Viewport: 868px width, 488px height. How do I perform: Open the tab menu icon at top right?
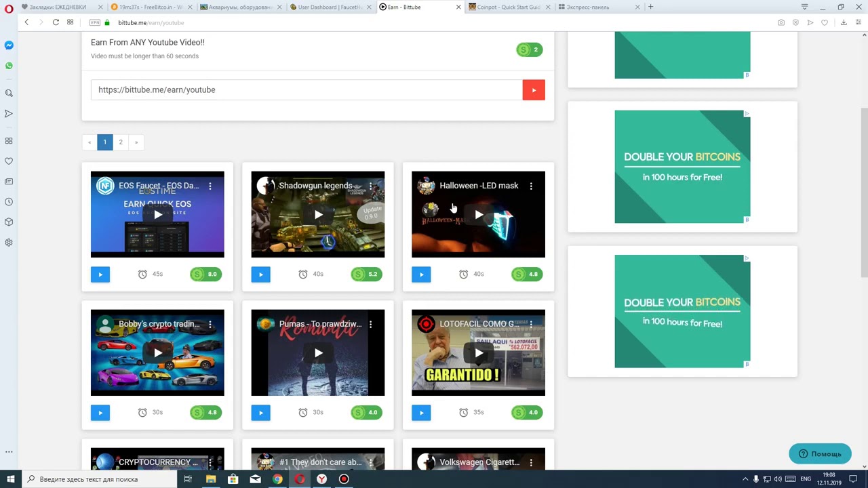click(x=804, y=7)
